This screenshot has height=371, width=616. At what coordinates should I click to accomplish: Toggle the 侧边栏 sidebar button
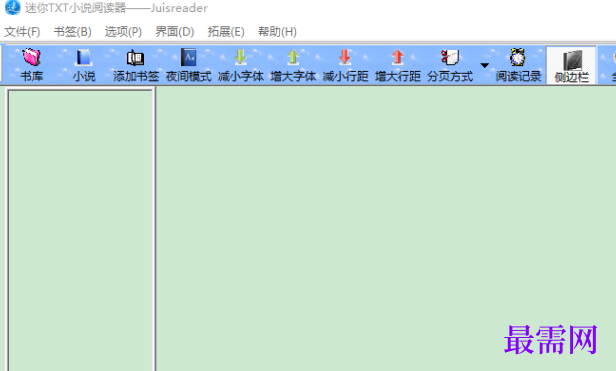[571, 65]
